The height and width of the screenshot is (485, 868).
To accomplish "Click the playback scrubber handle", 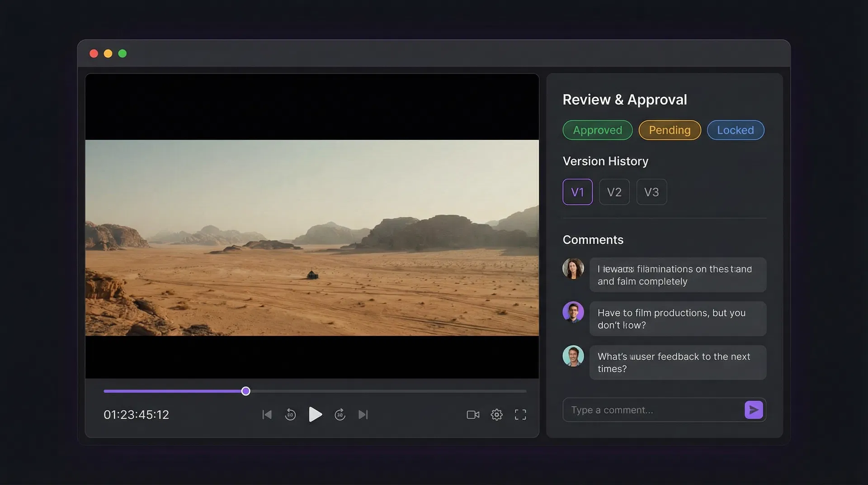I will click(245, 391).
